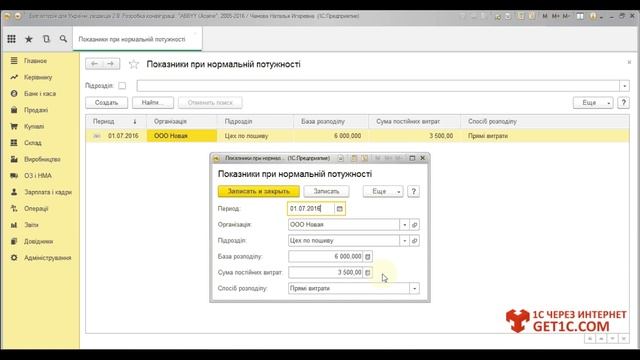Maximize the Показники dialog window
This screenshot has height=360, width=640.
tap(412, 158)
